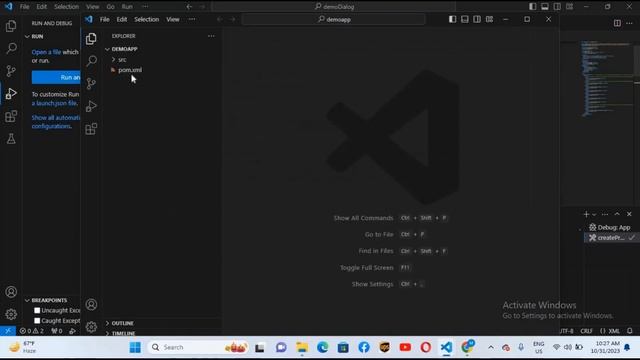Select Run and Debug in the back window's activity bar
Image resolution: width=640 pixels, height=360 pixels.
[x=11, y=94]
